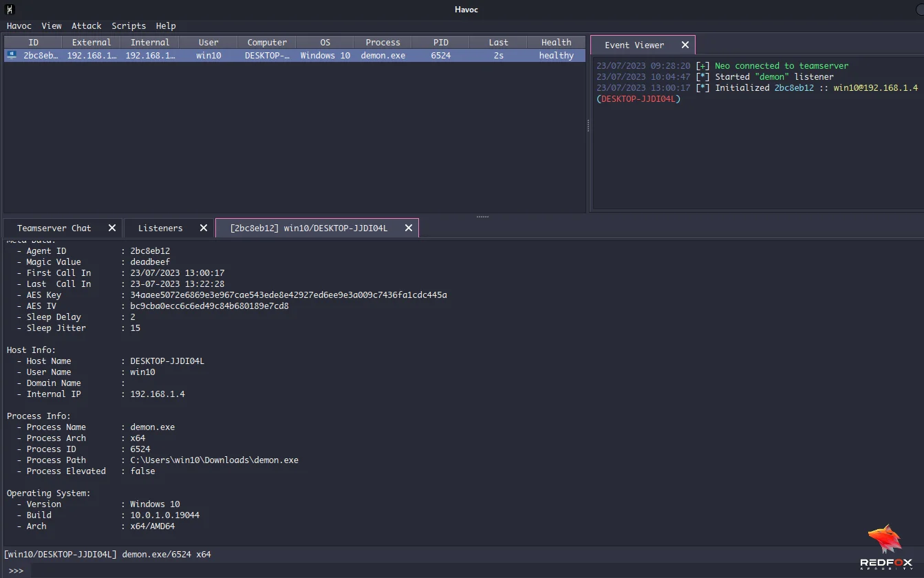The width and height of the screenshot is (924, 578).
Task: Click the Process Elevated value false
Action: 142,471
